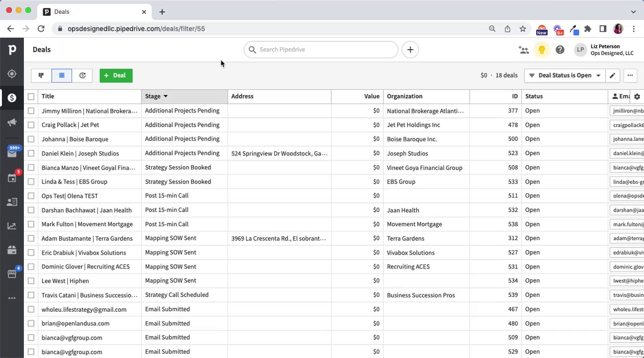Image resolution: width=644 pixels, height=358 pixels.
Task: Open table column settings gear
Action: point(637,96)
